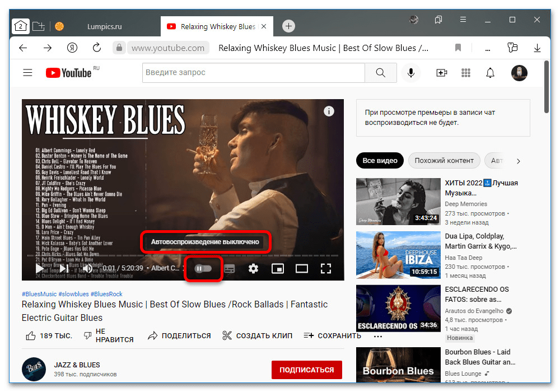
Task: Open the YouTube apps grid icon
Action: 465,73
